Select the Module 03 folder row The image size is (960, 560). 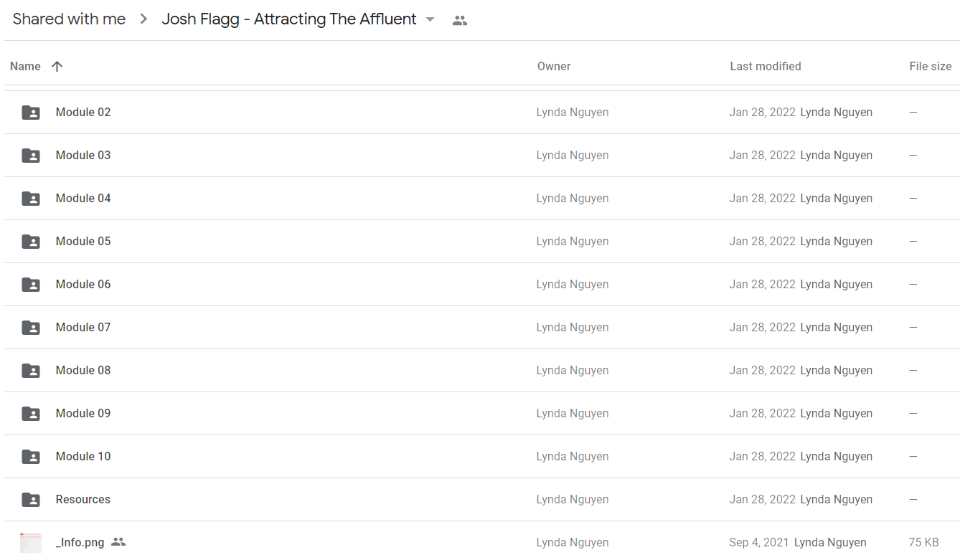point(482,156)
